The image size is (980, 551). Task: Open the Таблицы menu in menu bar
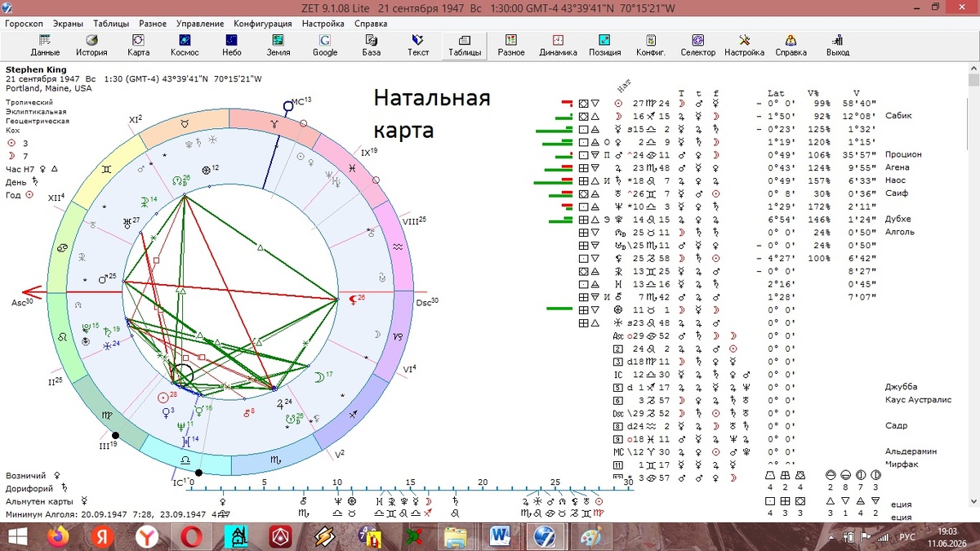click(x=111, y=24)
